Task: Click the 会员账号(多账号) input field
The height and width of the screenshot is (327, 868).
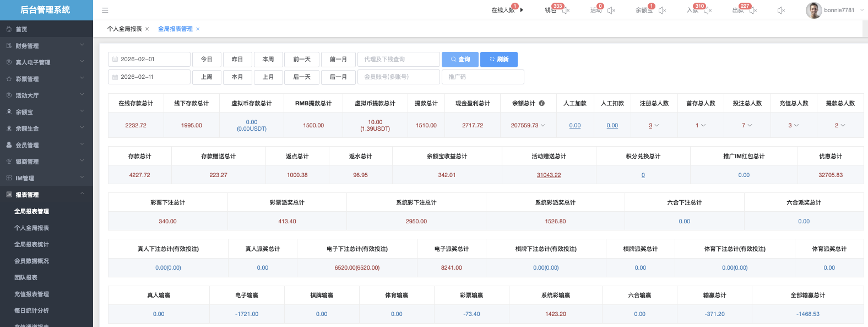Action: tap(398, 77)
